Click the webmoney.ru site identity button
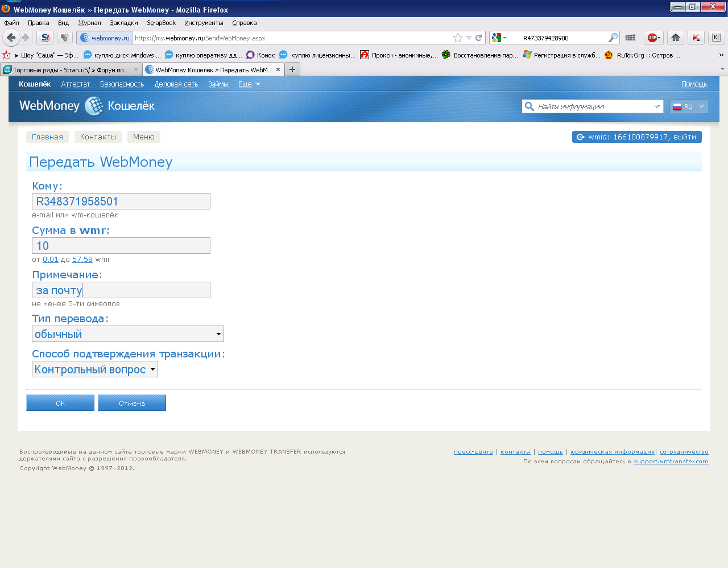This screenshot has height=568, width=728. click(x=105, y=38)
